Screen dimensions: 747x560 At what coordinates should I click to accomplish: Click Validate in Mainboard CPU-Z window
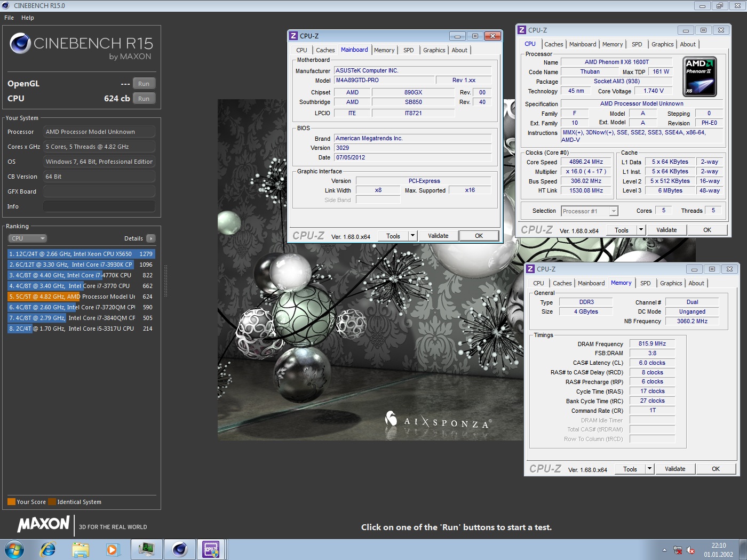(438, 236)
